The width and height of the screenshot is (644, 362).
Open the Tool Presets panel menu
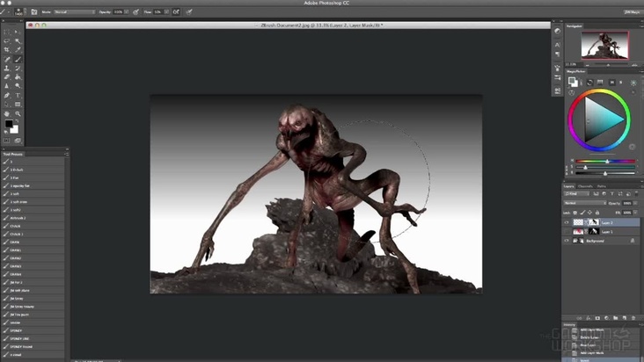(67, 154)
